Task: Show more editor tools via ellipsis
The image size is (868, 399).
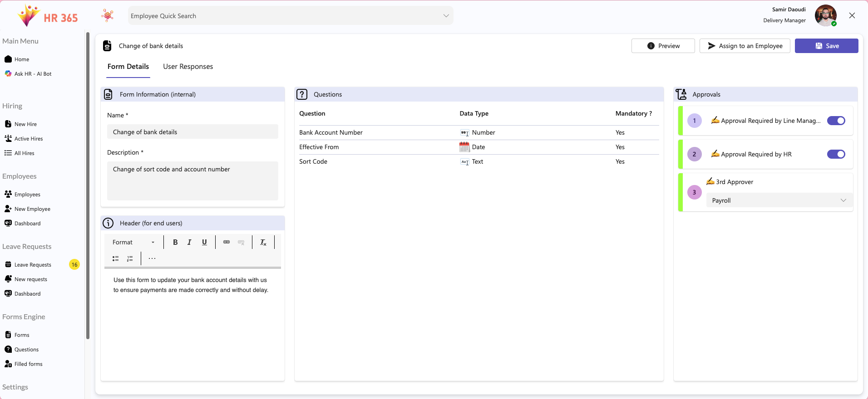Action: click(152, 258)
